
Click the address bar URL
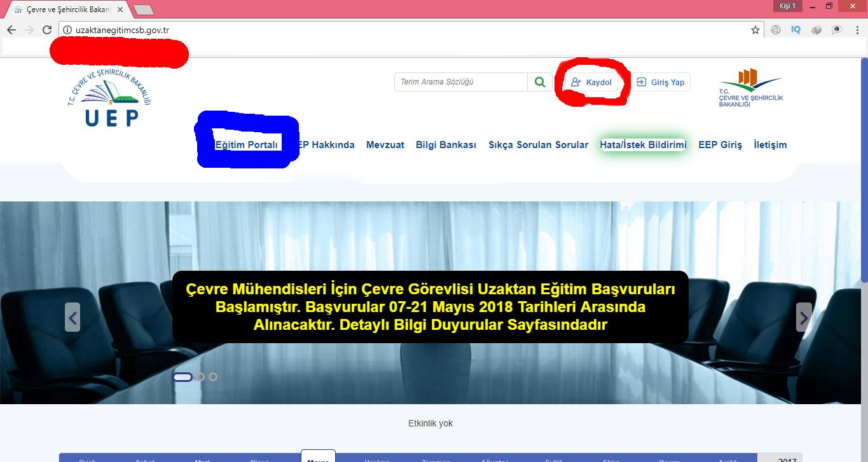click(122, 30)
